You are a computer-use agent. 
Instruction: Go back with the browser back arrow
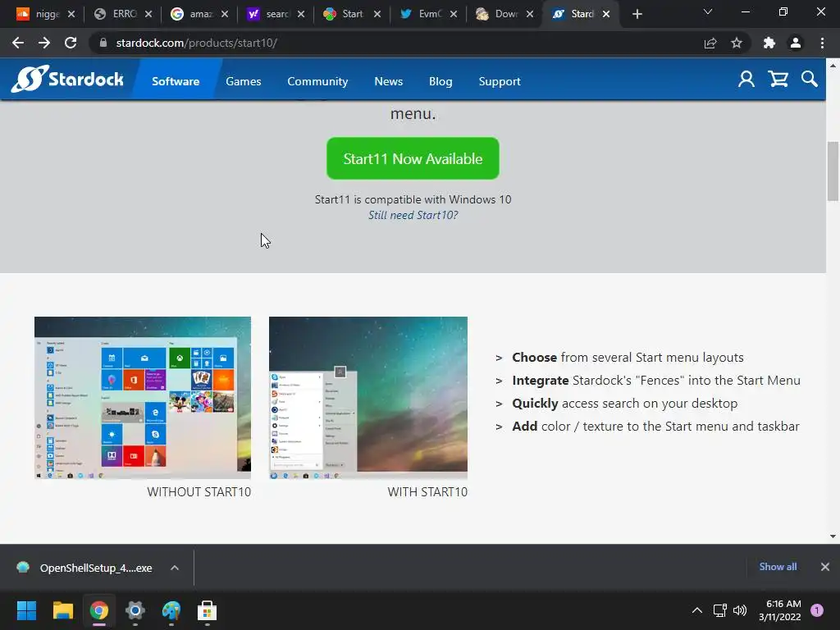click(18, 43)
